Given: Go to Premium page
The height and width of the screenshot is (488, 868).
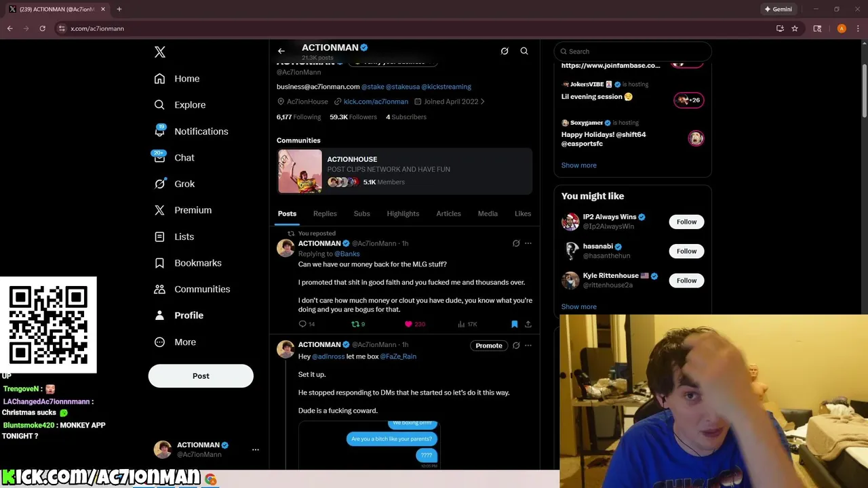Looking at the screenshot, I should point(183,210).
